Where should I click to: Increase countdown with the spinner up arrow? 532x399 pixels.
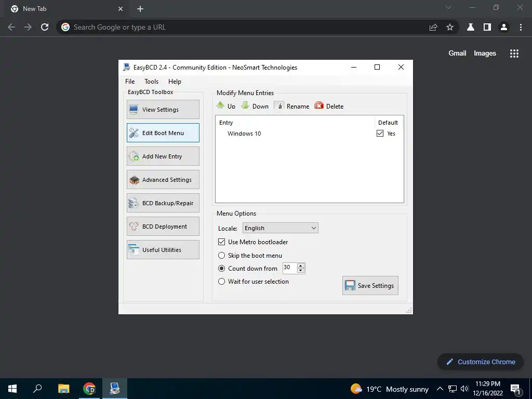301,265
